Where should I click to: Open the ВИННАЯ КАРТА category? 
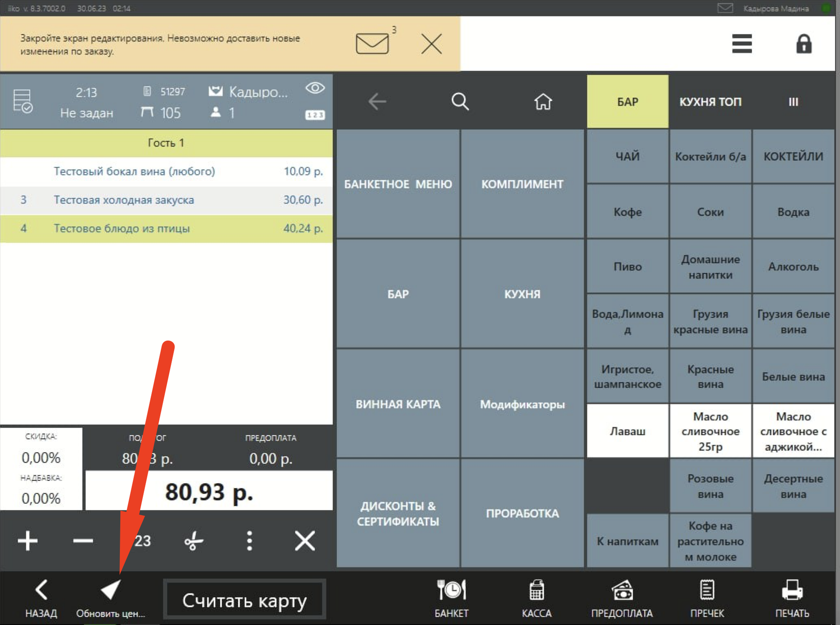point(398,404)
